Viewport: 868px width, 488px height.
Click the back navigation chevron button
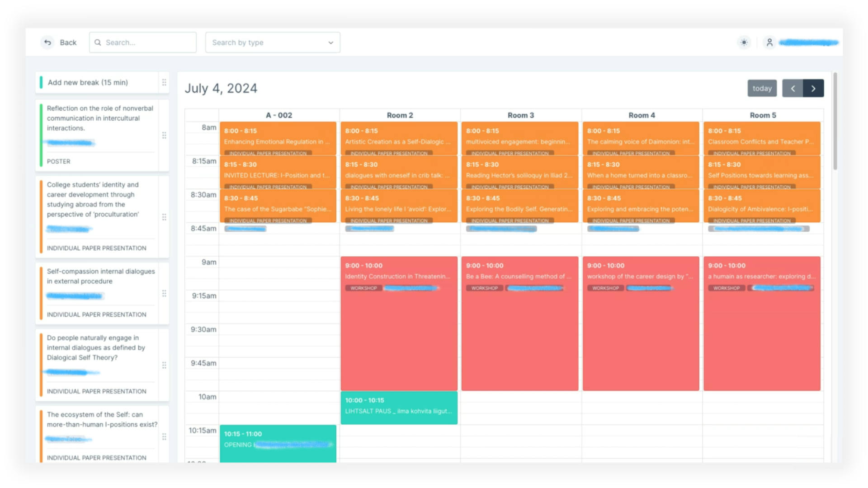tap(793, 88)
